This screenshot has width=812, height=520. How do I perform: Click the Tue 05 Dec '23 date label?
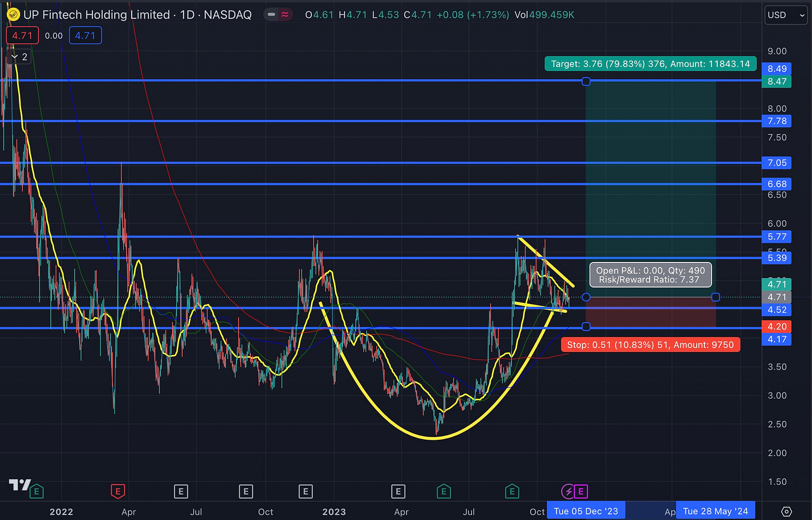pos(586,511)
